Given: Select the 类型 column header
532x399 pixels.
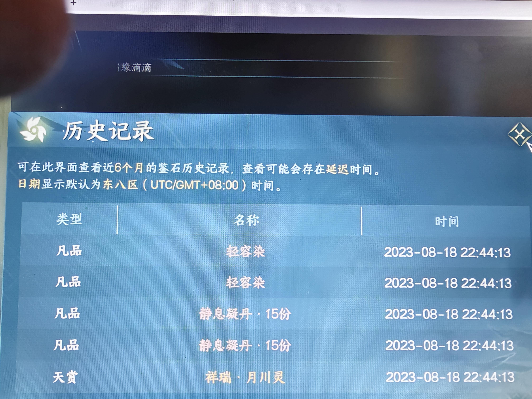Looking at the screenshot, I should (x=69, y=219).
